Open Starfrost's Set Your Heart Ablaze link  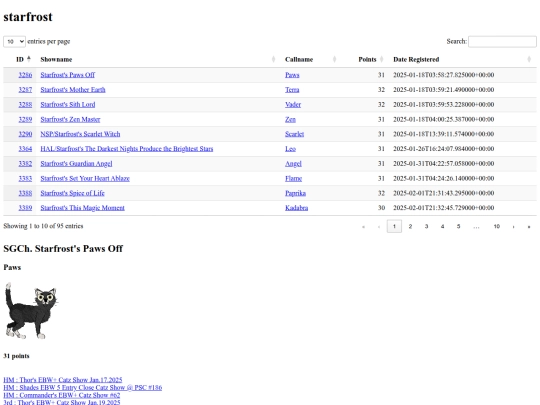pos(85,178)
